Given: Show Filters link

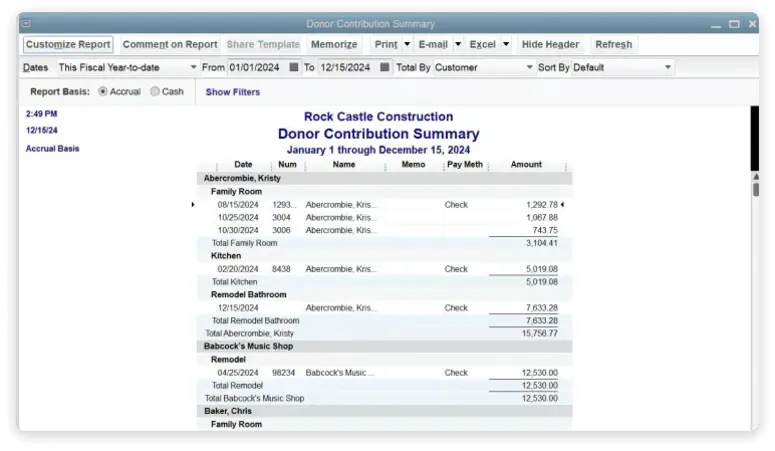Looking at the screenshot, I should (x=233, y=92).
